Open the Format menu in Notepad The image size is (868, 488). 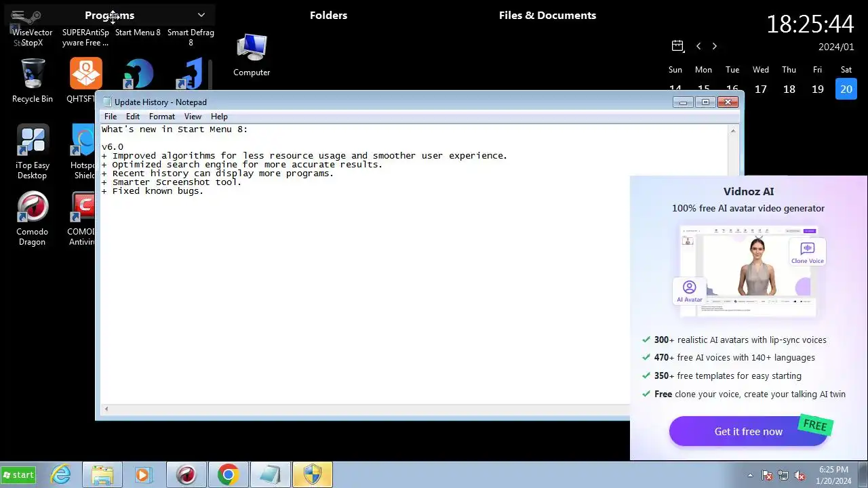(x=162, y=117)
